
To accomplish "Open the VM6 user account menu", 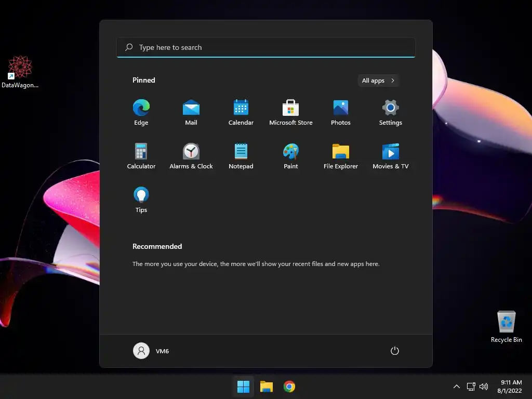I will (x=151, y=351).
